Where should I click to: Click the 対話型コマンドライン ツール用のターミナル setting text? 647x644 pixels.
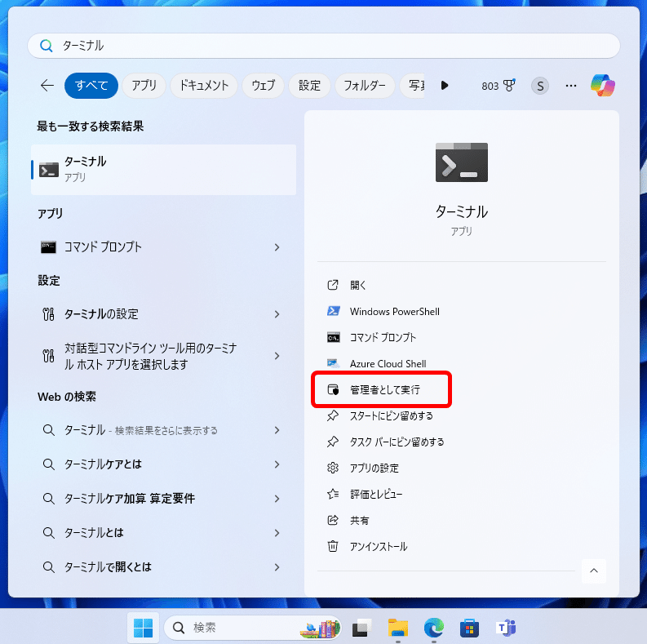pos(151,356)
